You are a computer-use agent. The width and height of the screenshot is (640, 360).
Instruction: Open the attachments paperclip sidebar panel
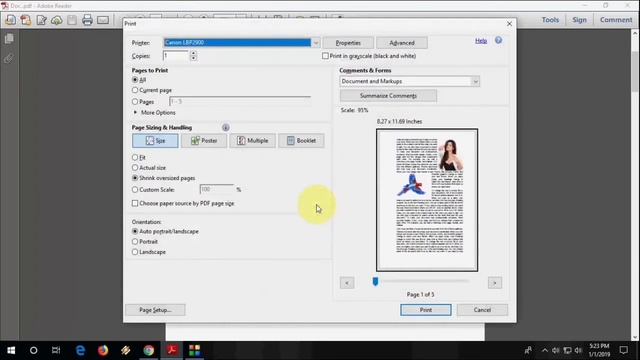(x=9, y=58)
